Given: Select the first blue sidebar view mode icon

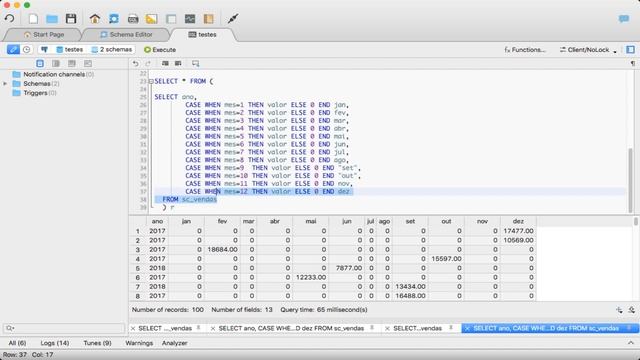Looking at the screenshot, I should [40, 63].
